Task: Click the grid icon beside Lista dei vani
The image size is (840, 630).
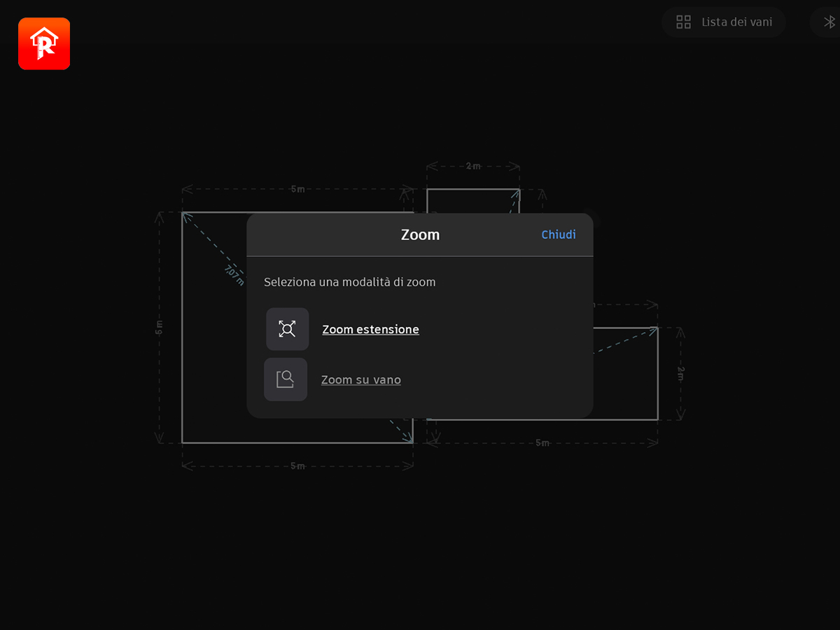Action: [x=684, y=22]
